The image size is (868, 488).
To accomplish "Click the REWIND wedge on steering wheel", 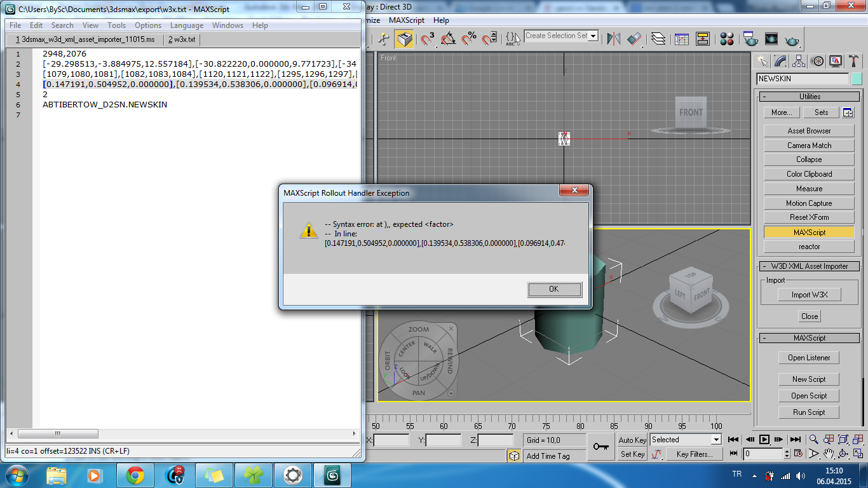I will pyautogui.click(x=449, y=361).
